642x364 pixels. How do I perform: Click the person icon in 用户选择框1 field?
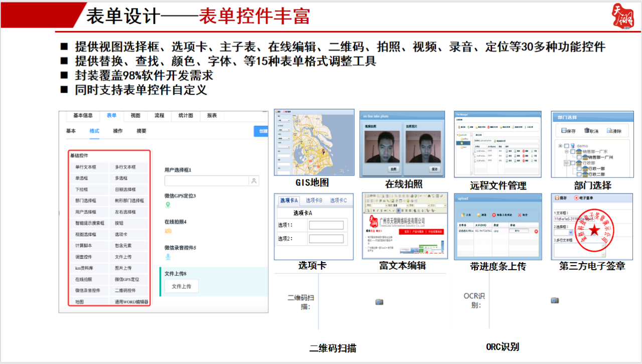coord(255,180)
